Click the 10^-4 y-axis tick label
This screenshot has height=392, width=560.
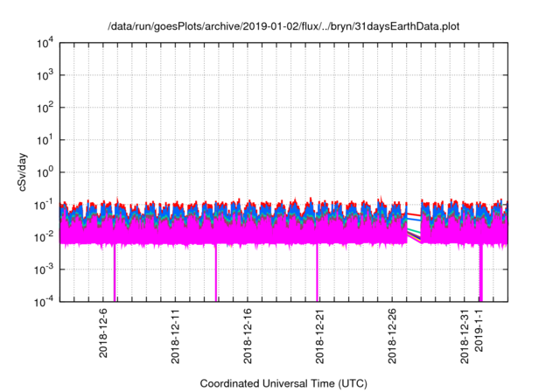tap(45, 302)
